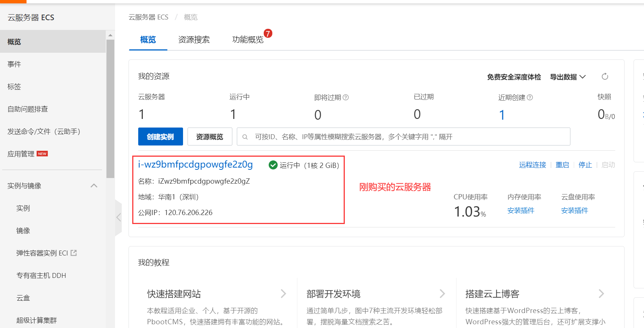This screenshot has height=328, width=644.
Task: Click the 快速搭建网站 tutorial title
Action: coord(174,294)
